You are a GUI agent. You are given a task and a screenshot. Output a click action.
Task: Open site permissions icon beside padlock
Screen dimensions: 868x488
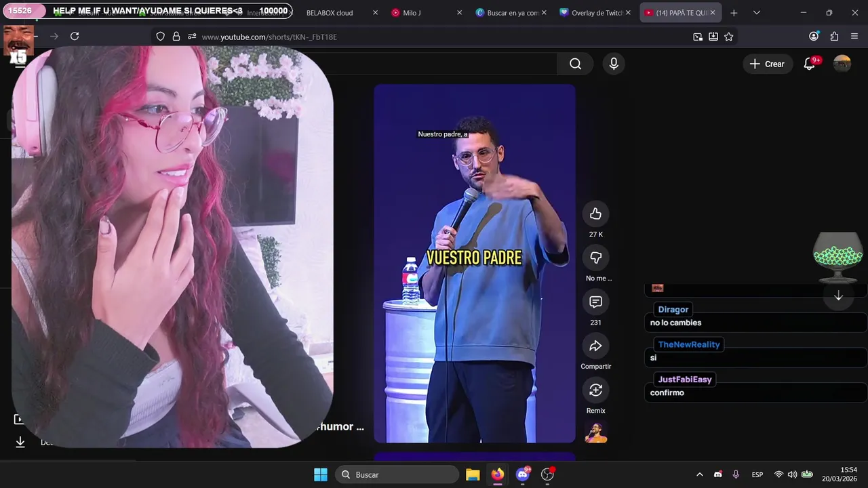point(192,37)
